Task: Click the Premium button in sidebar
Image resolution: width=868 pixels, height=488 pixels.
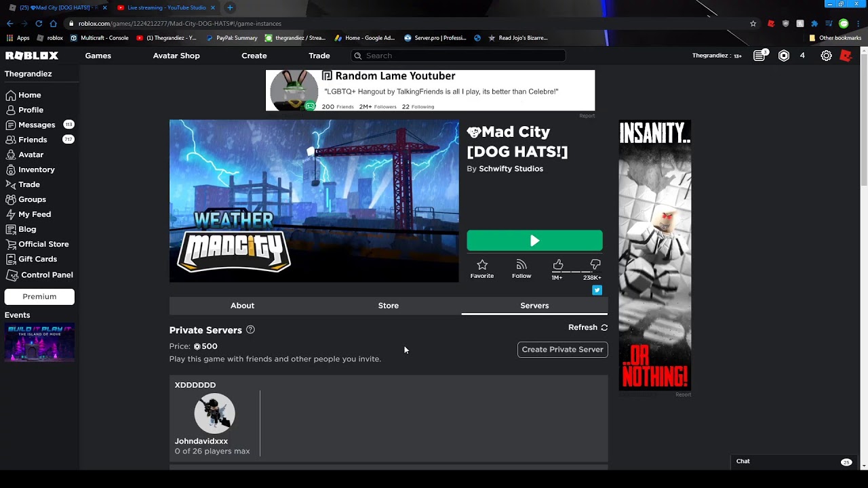Action: coord(39,297)
